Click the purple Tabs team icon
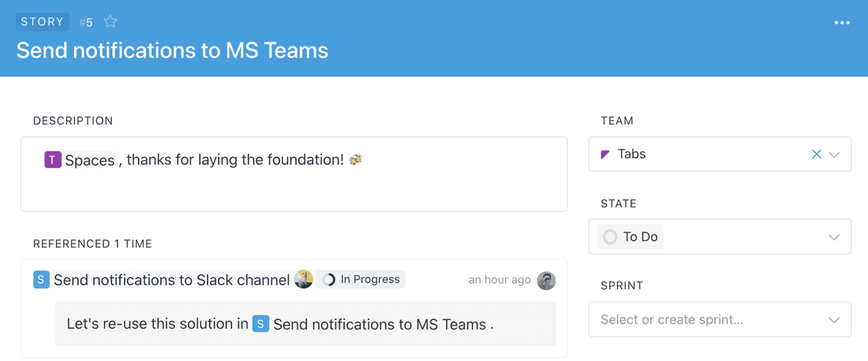 tap(605, 154)
